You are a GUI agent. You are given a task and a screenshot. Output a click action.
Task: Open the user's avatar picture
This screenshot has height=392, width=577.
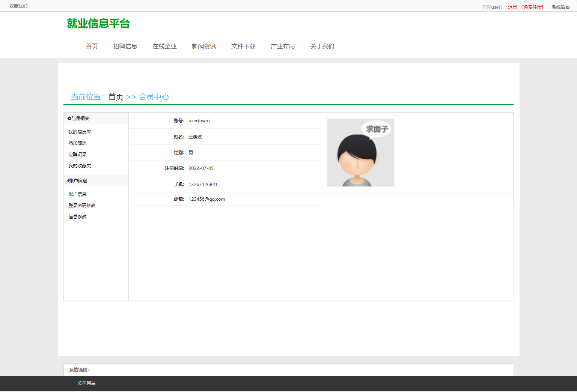click(x=360, y=152)
